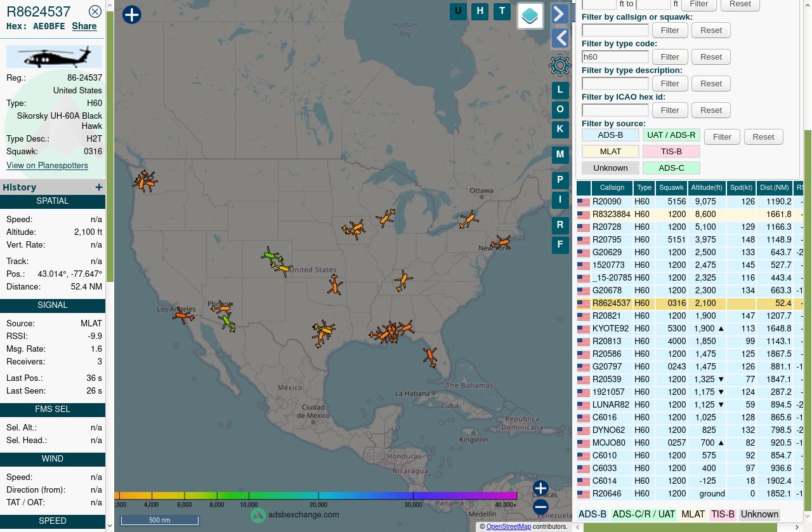Click the helicopter icon near Los Angeles
This screenshot has width=812, height=532.
coord(183,316)
